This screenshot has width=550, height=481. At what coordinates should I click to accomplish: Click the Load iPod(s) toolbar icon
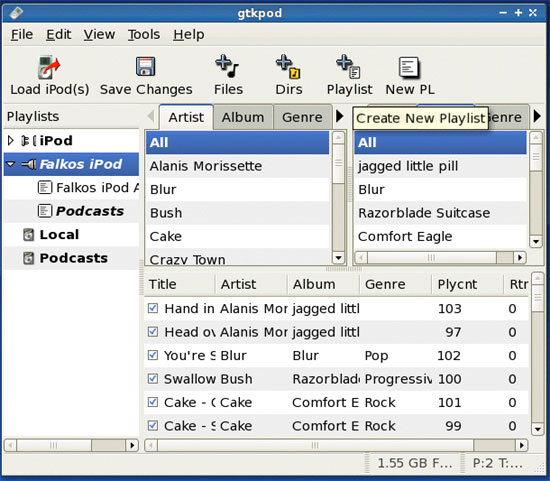pos(49,67)
